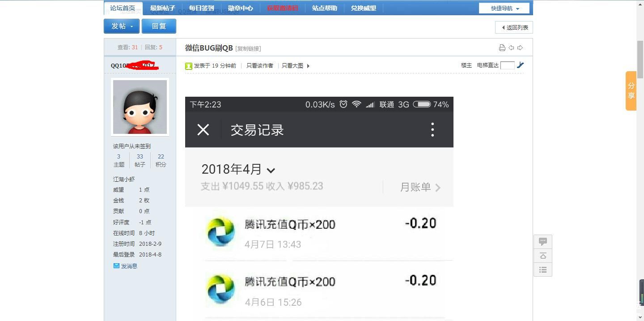Click the 注册时间 2018-2-9 row
The image size is (644, 321).
point(137,244)
